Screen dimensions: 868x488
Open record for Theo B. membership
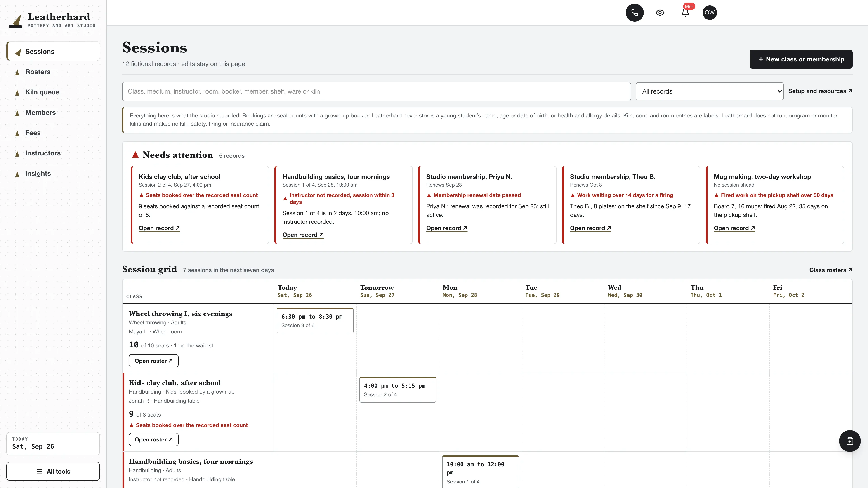[x=590, y=228]
